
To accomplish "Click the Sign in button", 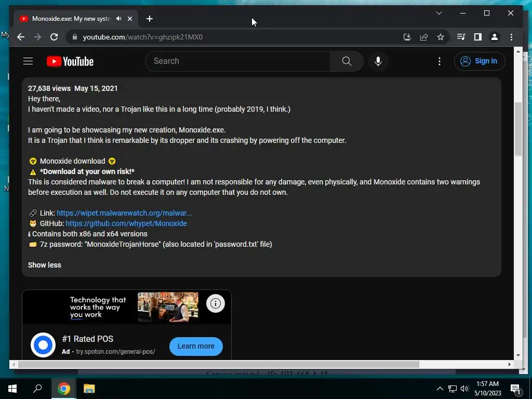I will (x=480, y=61).
